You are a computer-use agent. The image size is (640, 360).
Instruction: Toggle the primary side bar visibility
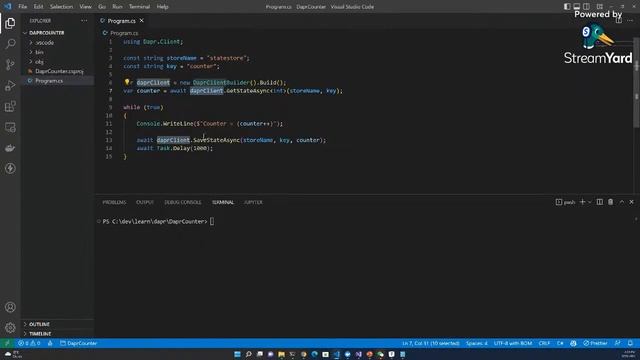click(567, 7)
